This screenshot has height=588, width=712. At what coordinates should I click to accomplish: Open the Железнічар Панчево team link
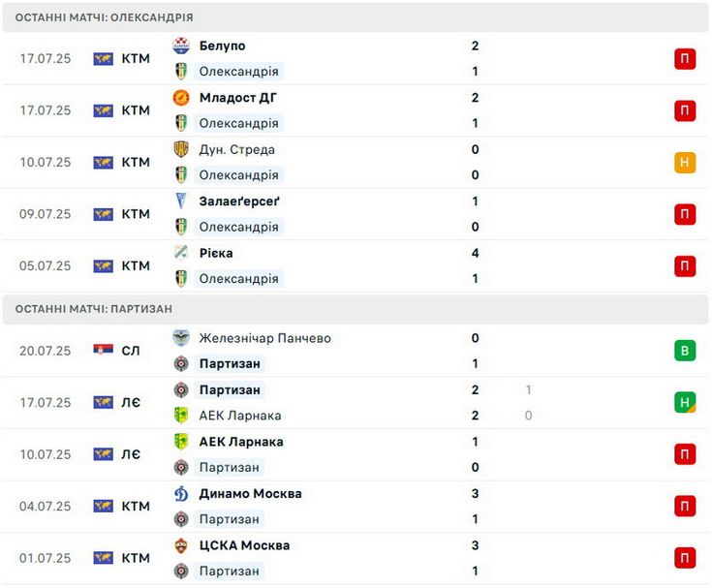(x=264, y=338)
